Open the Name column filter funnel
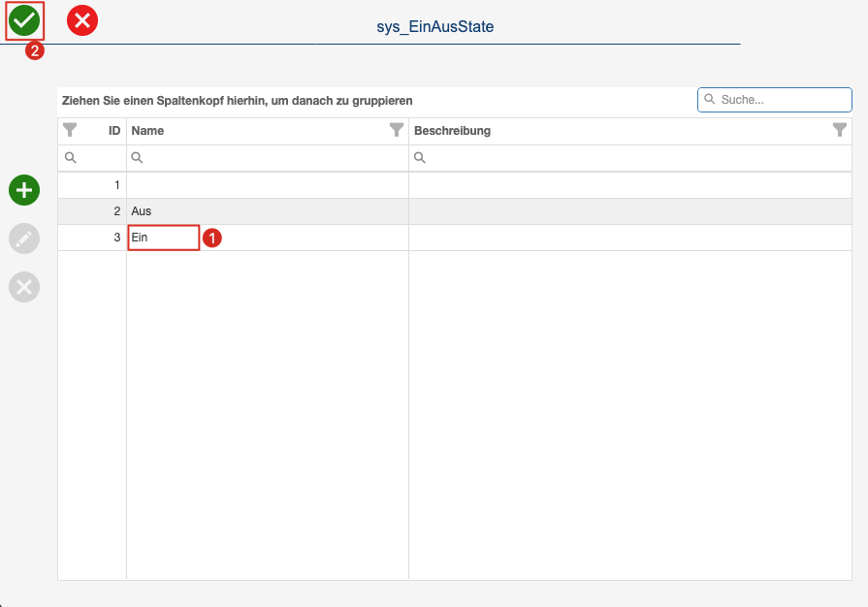Viewport: 868px width, 607px height. pos(397,130)
